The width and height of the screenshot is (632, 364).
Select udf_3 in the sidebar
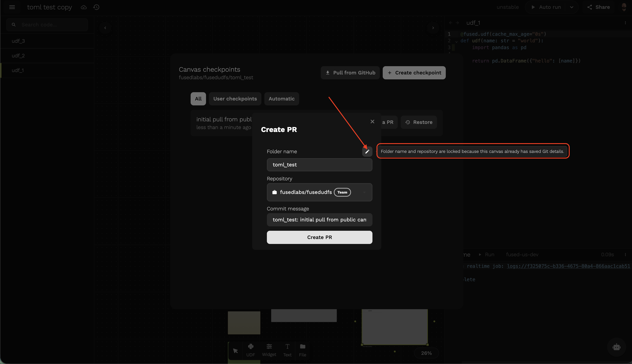click(47, 41)
